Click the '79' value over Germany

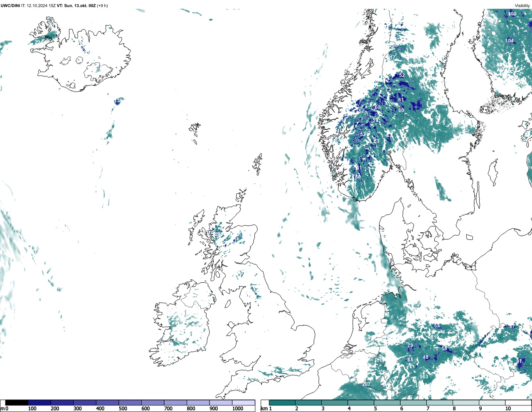[x=410, y=346]
